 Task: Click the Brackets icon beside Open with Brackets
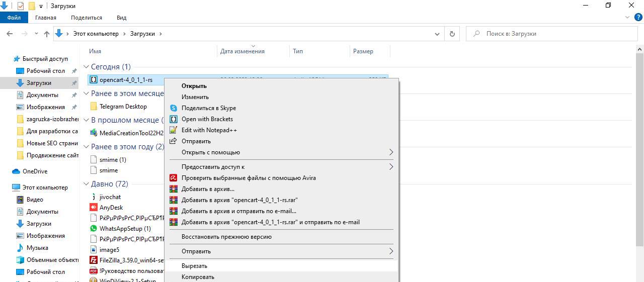pos(174,119)
